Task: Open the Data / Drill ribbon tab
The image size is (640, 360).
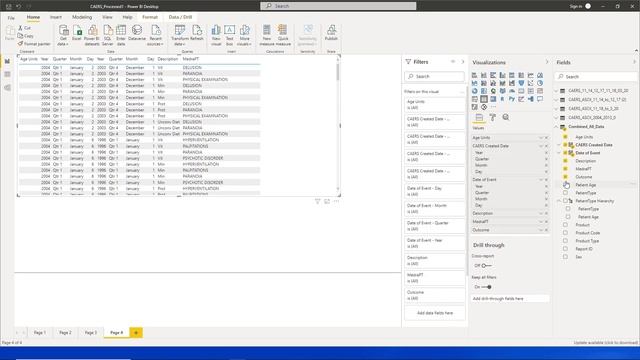Action: [180, 17]
